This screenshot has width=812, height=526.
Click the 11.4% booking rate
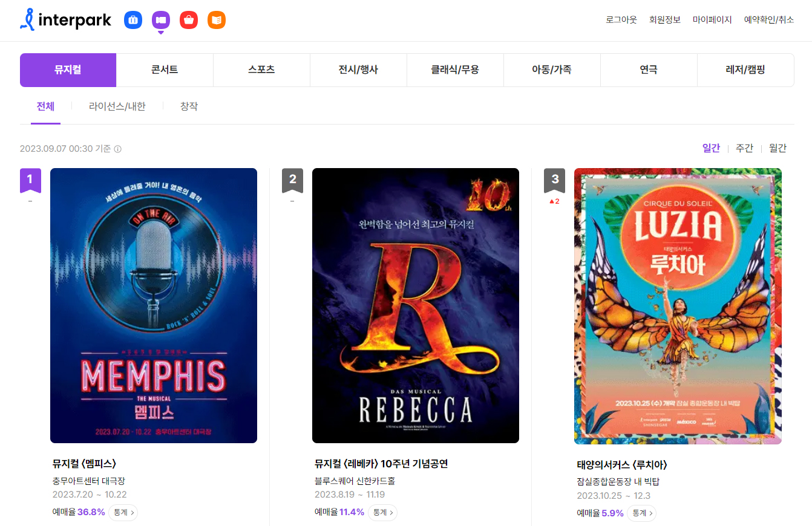click(x=352, y=512)
